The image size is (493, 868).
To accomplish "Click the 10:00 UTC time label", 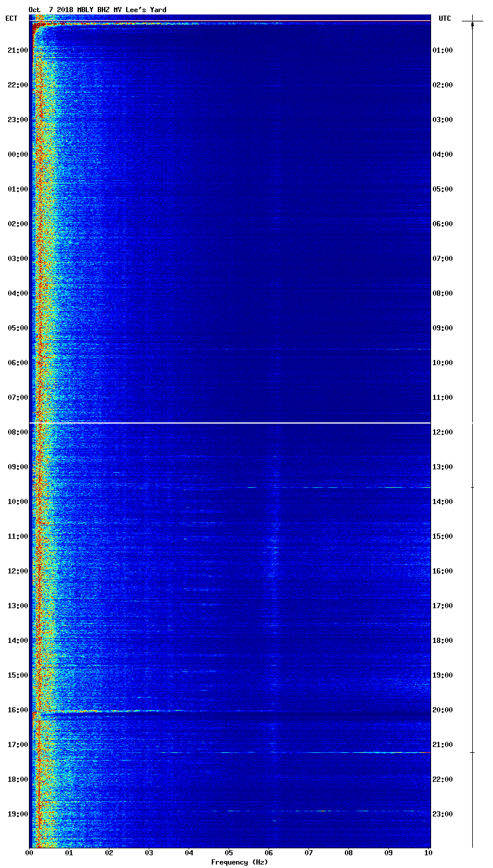I will (x=443, y=363).
